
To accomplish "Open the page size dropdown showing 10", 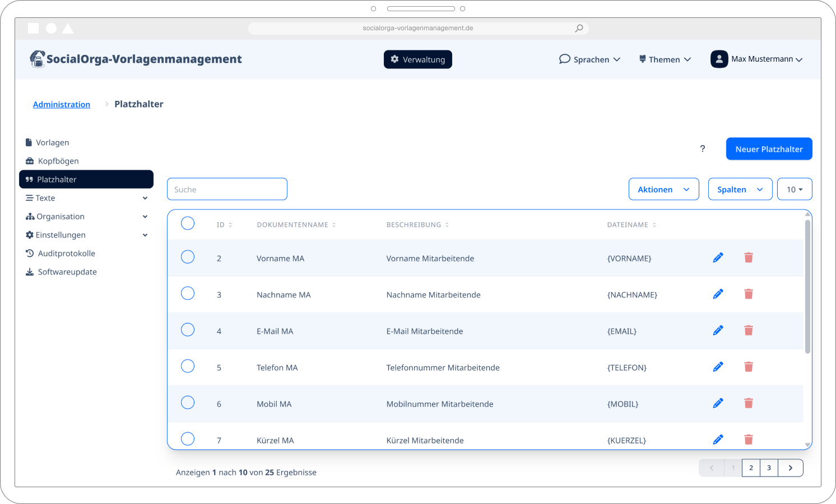I will click(795, 189).
